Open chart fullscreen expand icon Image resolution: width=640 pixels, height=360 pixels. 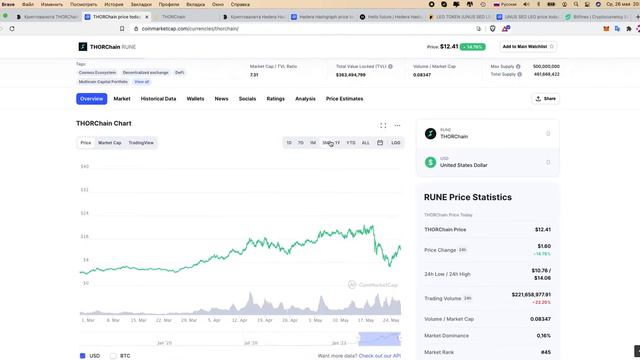pos(383,125)
